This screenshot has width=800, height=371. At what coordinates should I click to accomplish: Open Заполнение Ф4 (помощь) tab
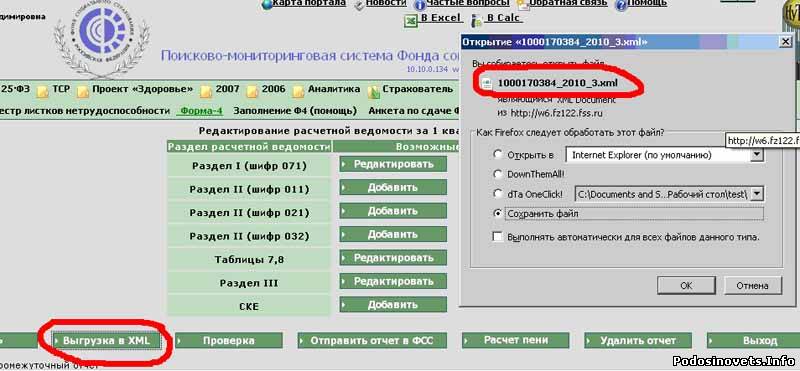click(x=295, y=111)
